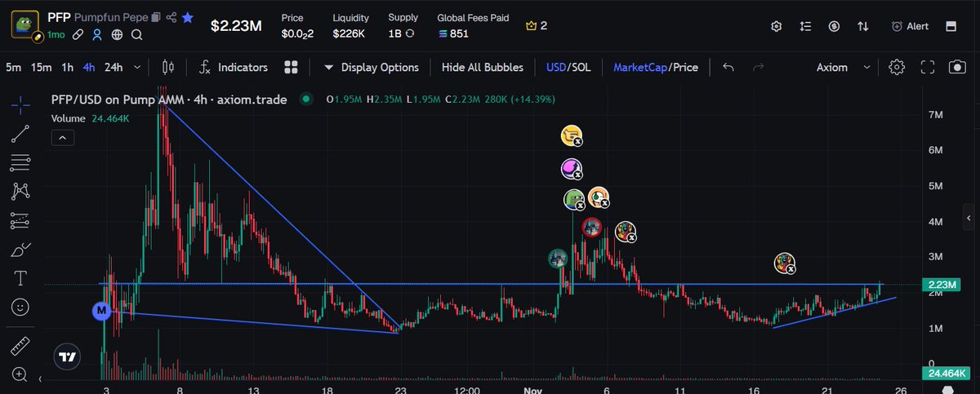Open the token website globe icon
Image resolution: width=980 pixels, height=394 pixels.
[x=117, y=34]
